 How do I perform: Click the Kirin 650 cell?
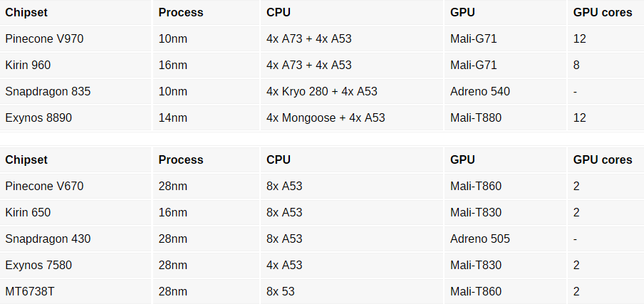point(76,212)
